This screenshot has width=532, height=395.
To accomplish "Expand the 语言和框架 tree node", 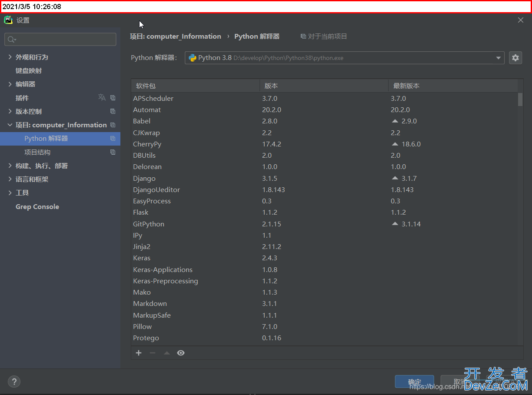I will [x=10, y=179].
